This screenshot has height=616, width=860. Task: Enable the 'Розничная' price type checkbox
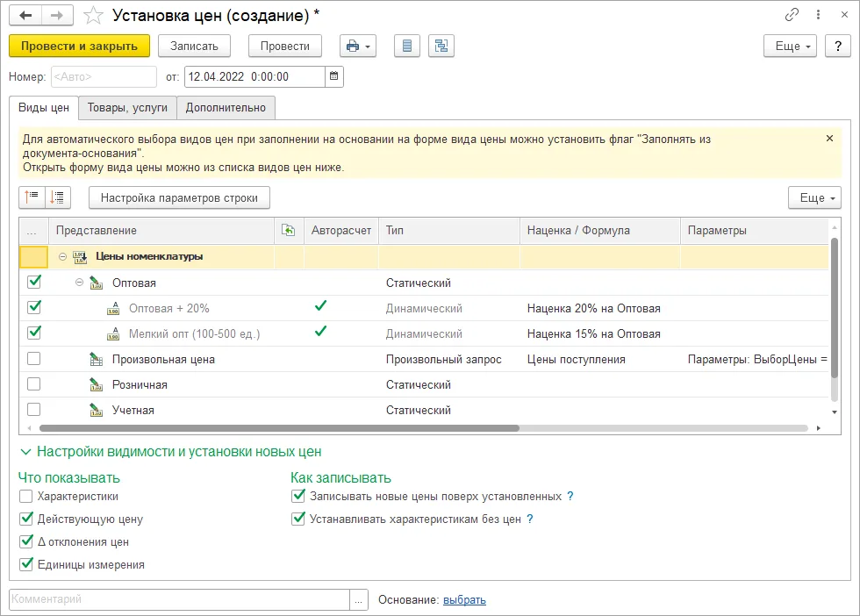(34, 384)
